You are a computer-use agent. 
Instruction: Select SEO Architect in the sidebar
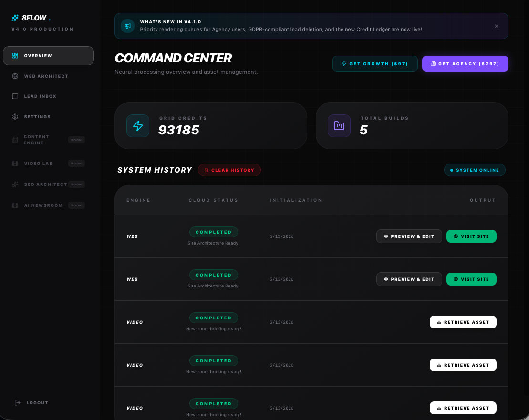[x=48, y=184]
